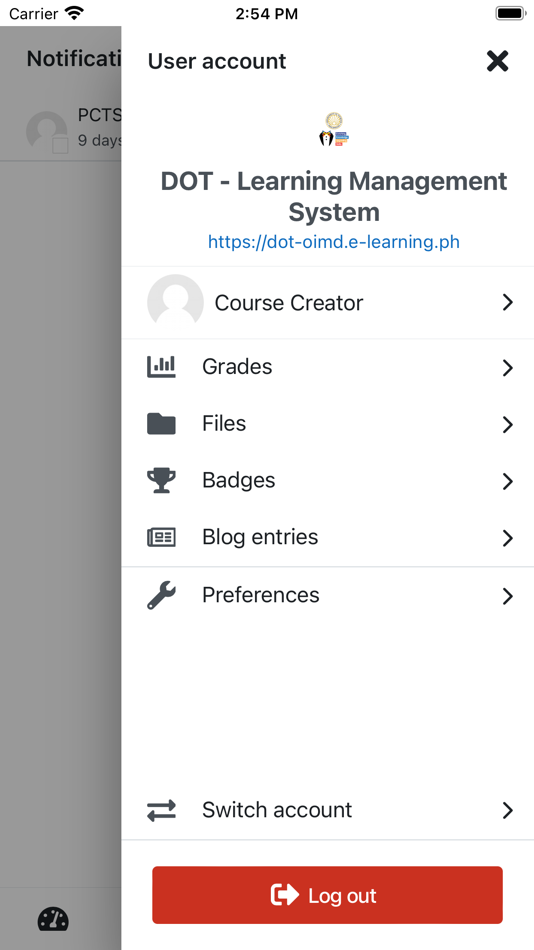Screen dimensions: 534x950
Task: Click the DOT site logo image
Action: click(x=334, y=129)
